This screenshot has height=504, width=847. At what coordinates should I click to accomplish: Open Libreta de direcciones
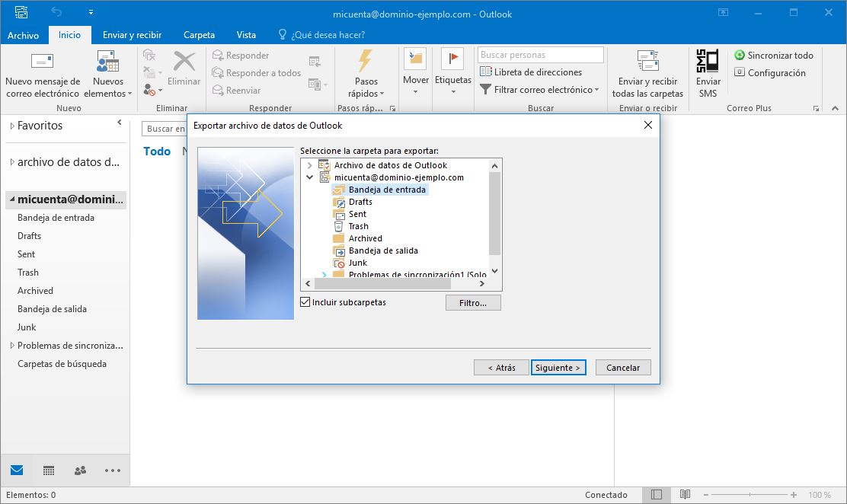(x=531, y=72)
